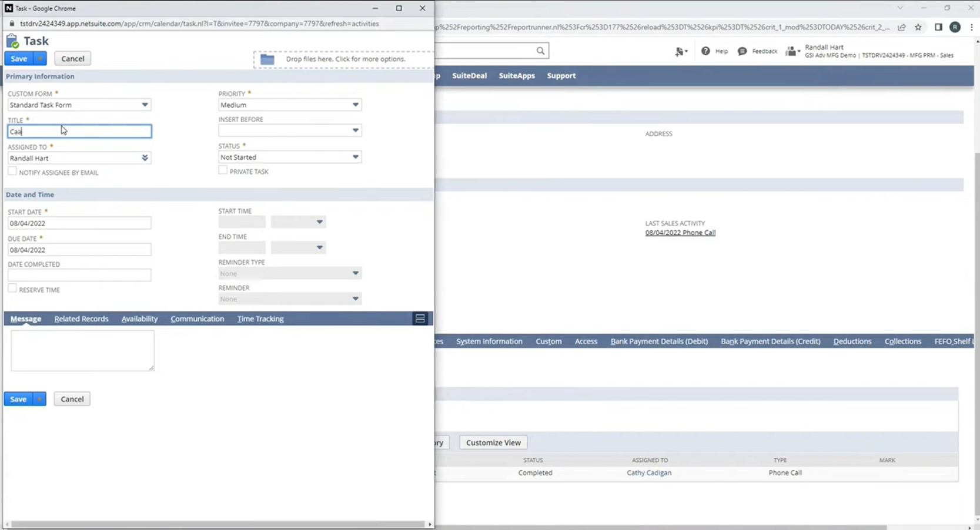980x530 pixels.
Task: Click the Feedback speech bubble icon
Action: [x=742, y=51]
